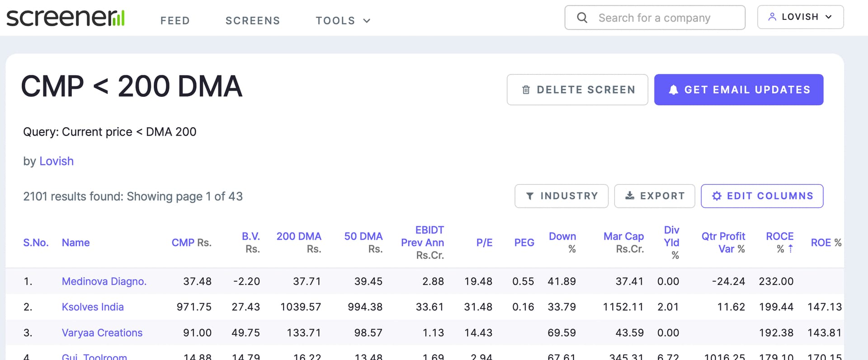Click the download icon in Export button
Image resolution: width=868 pixels, height=360 pixels.
click(630, 195)
